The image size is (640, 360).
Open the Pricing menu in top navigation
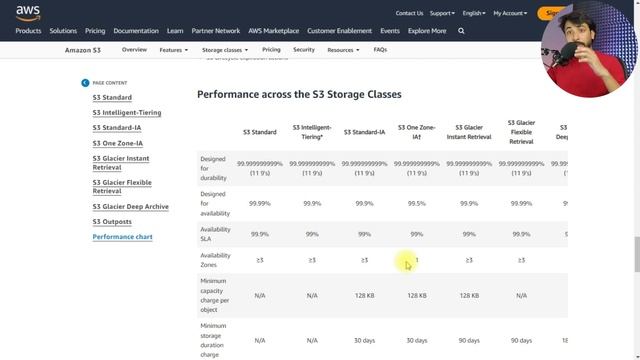pyautogui.click(x=95, y=31)
